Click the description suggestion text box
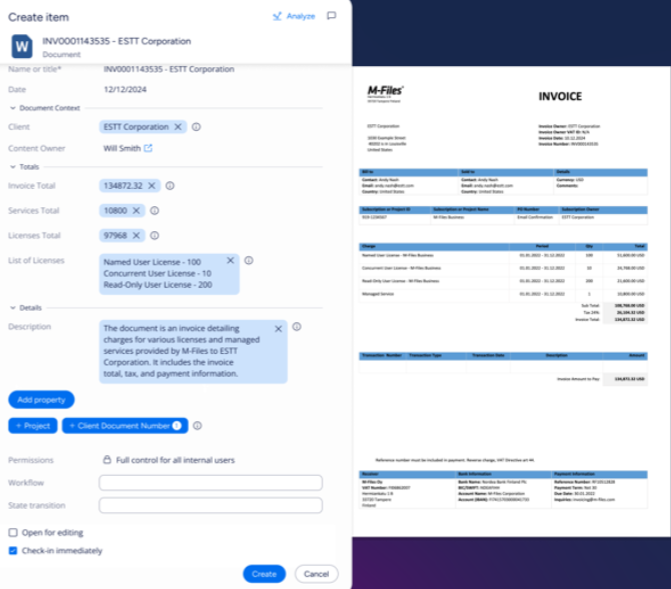The image size is (671, 589). pyautogui.click(x=193, y=351)
